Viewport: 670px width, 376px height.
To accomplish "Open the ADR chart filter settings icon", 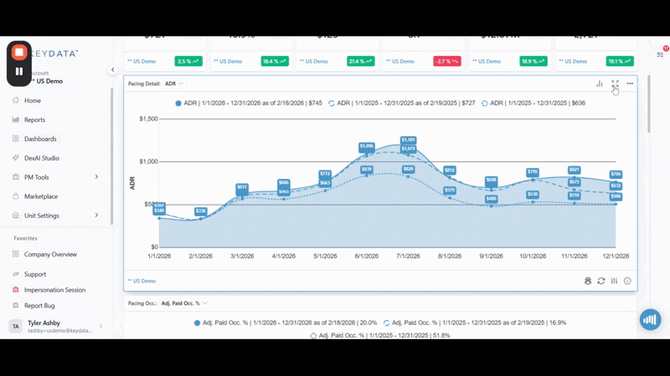I will coord(614,281).
